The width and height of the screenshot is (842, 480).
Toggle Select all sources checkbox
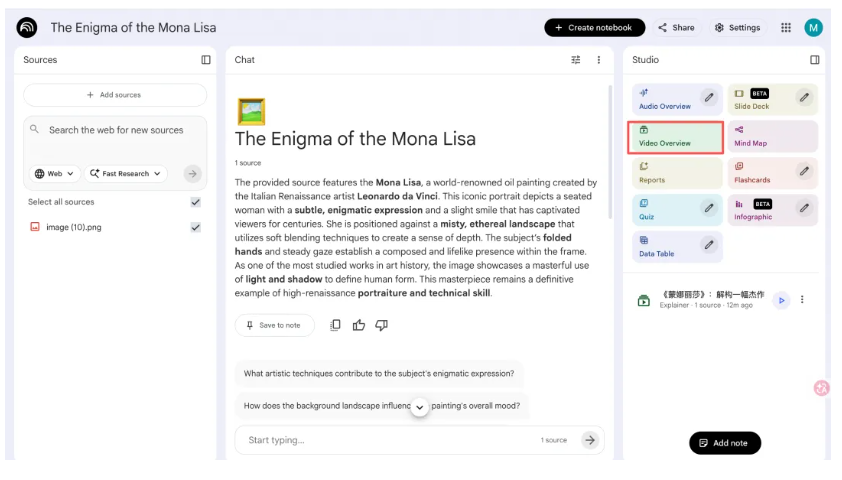point(195,202)
